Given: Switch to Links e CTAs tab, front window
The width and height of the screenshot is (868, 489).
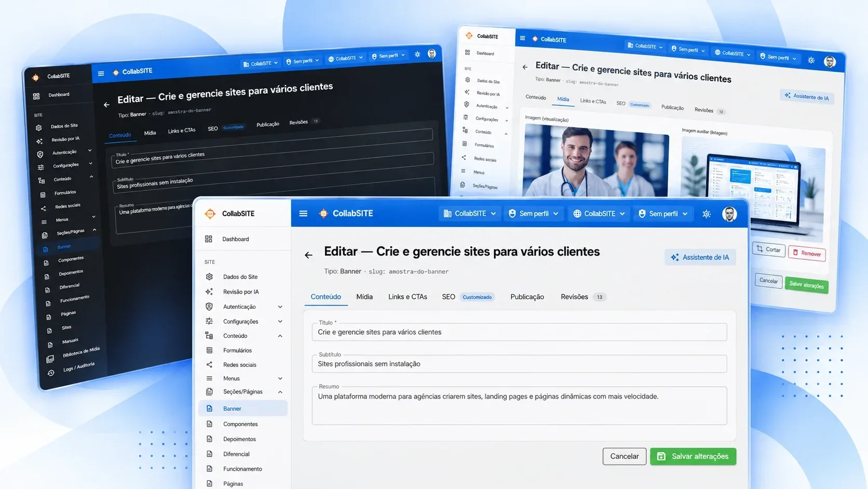Looking at the screenshot, I should click(408, 297).
